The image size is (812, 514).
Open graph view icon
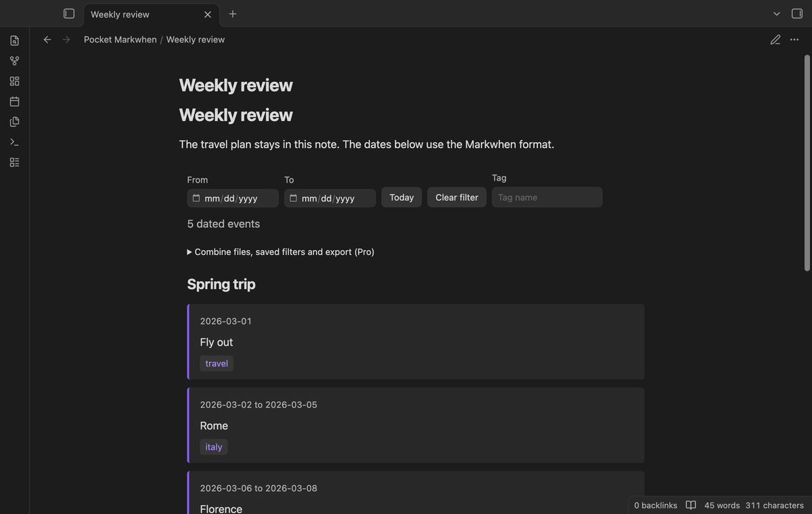15,61
